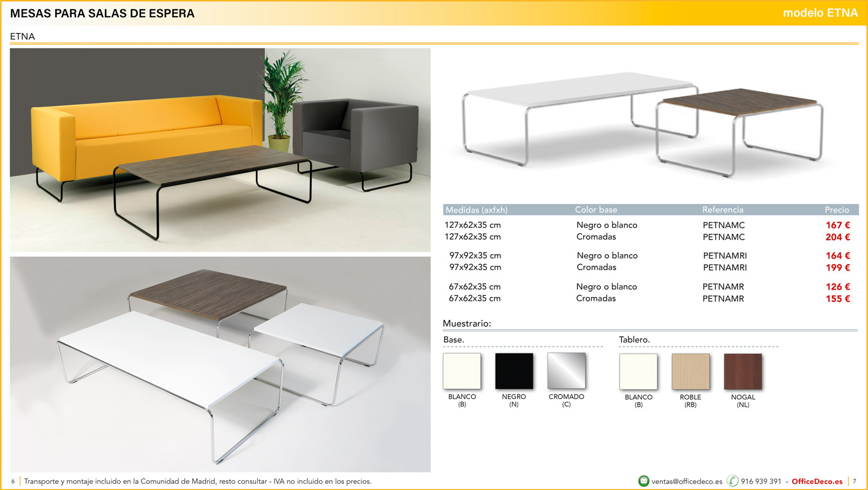868x490 pixels.
Task: Click 97x92x35 cm in the 199 € row
Action: pos(475,268)
